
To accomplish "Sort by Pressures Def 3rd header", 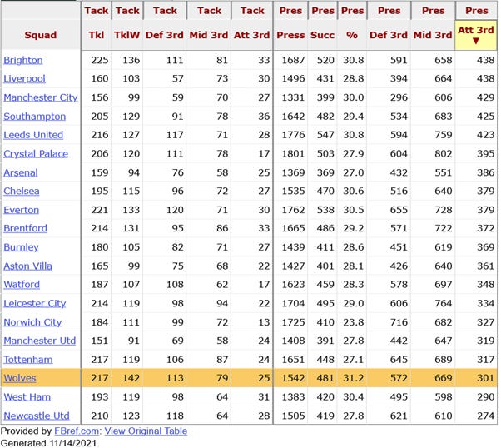I will [x=389, y=35].
